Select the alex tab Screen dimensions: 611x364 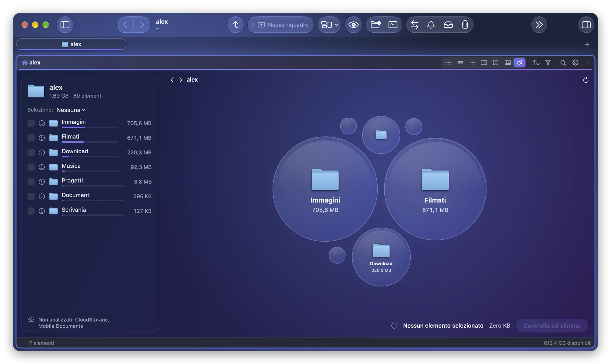71,44
